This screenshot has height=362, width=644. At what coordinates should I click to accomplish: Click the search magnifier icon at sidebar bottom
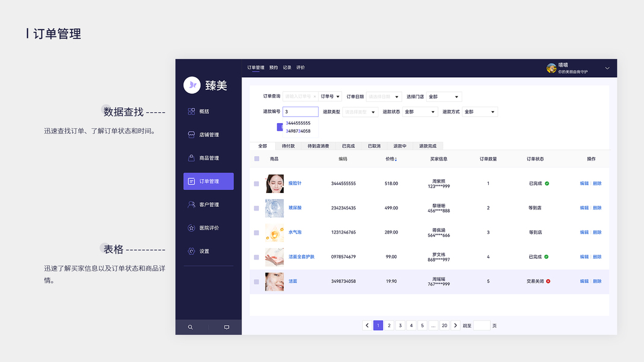[190, 327]
